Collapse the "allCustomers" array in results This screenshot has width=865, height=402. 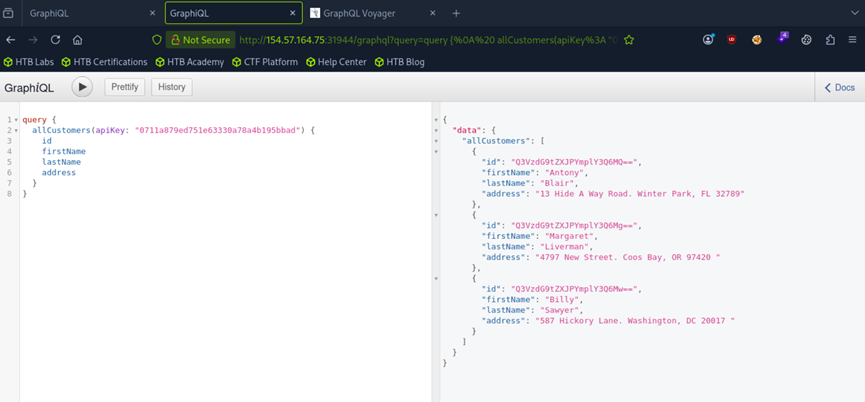click(436, 141)
